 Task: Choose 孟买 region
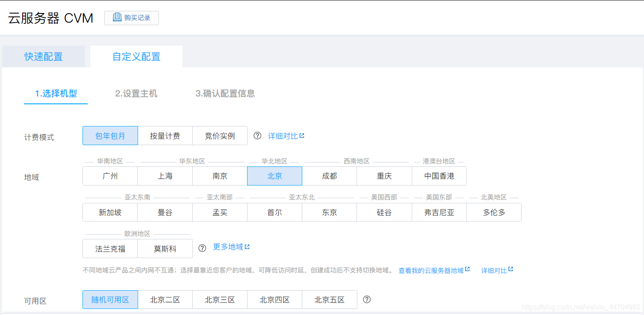coord(220,212)
